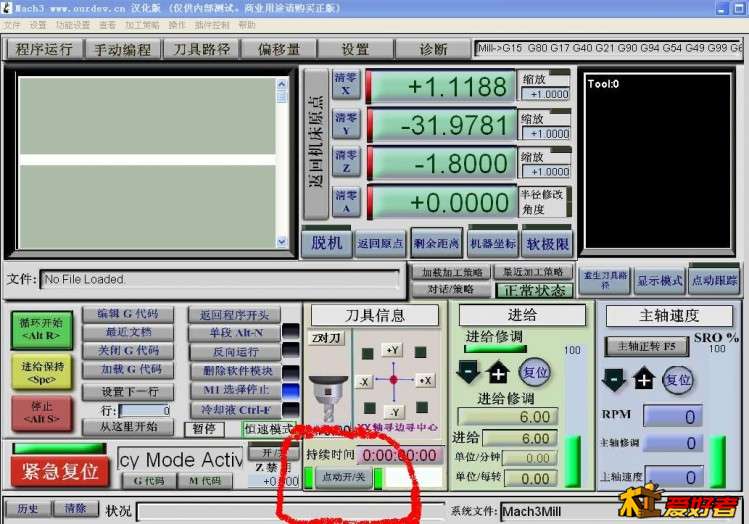This screenshot has height=524, width=749.
Task: Toggle 主轴正转 F5 spindle button
Action: 647,346
